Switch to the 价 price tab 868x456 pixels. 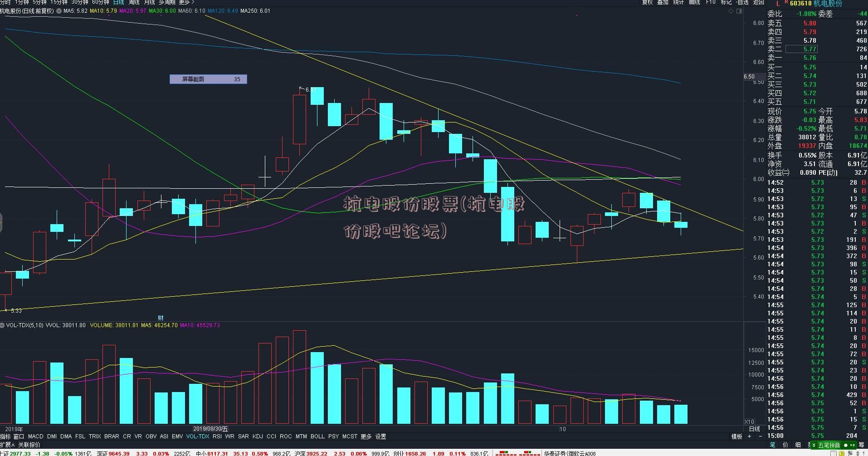[785, 445]
